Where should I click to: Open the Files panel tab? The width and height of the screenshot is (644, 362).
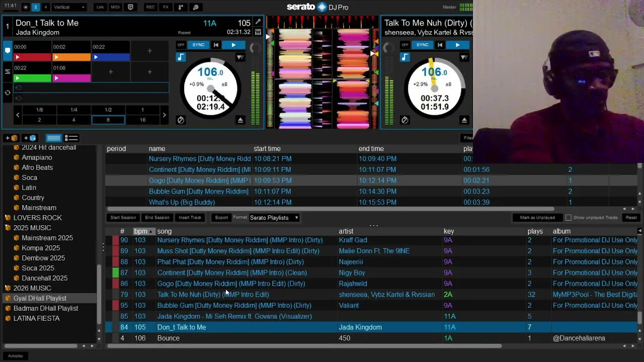pos(468,138)
